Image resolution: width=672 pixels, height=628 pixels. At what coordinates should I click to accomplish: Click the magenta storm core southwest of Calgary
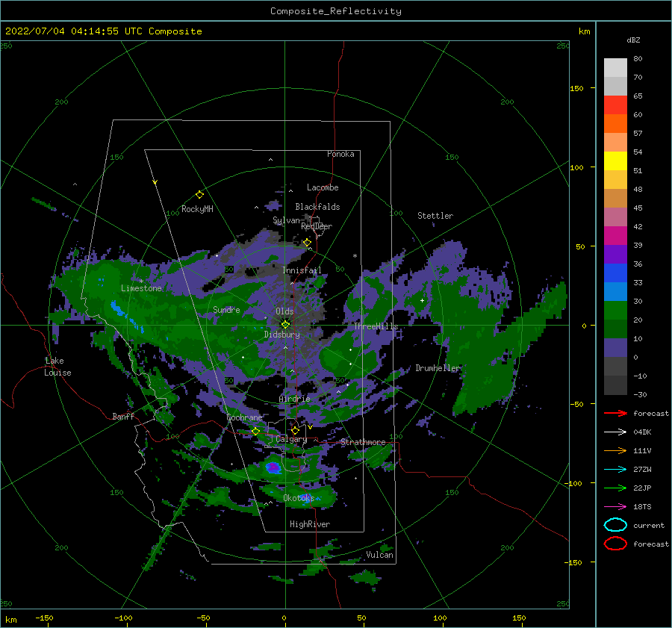coord(273,467)
